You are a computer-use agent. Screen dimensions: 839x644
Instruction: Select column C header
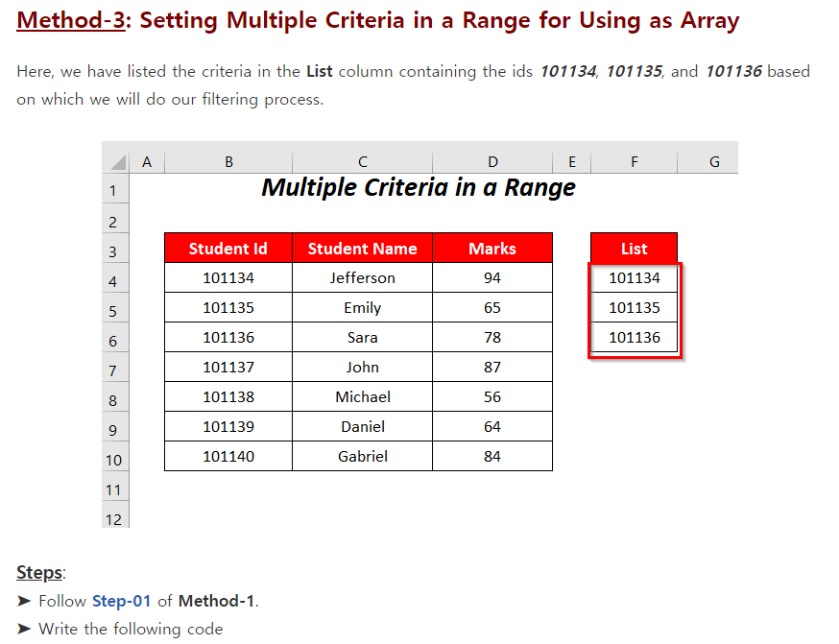pos(362,161)
